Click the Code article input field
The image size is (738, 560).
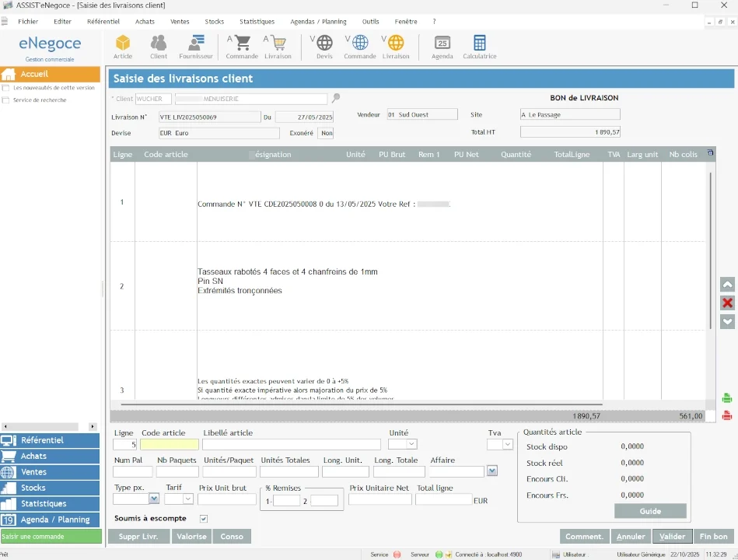pos(170,445)
